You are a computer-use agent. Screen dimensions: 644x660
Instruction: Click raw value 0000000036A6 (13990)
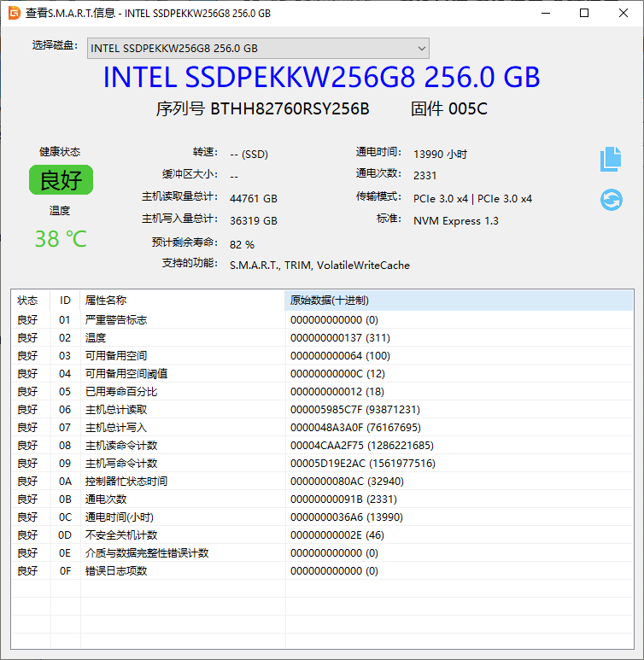[347, 517]
